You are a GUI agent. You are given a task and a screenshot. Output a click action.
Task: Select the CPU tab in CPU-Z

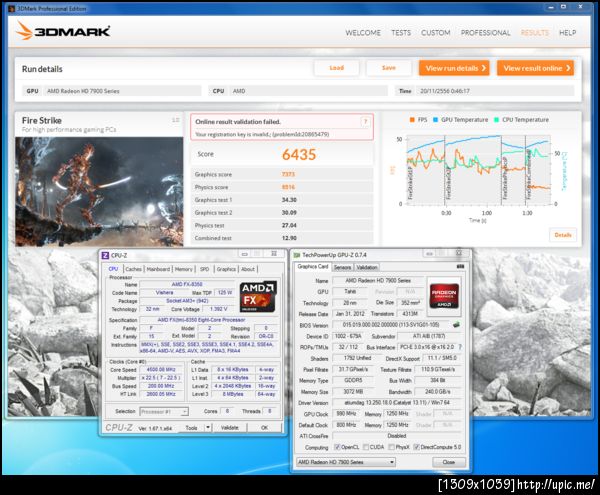(114, 269)
